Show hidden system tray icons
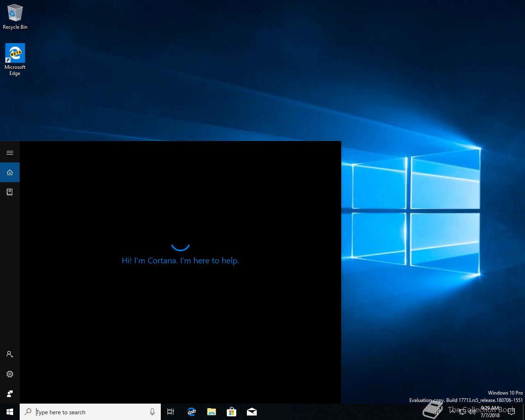Viewport: 525px width, 420px height. pos(452,412)
